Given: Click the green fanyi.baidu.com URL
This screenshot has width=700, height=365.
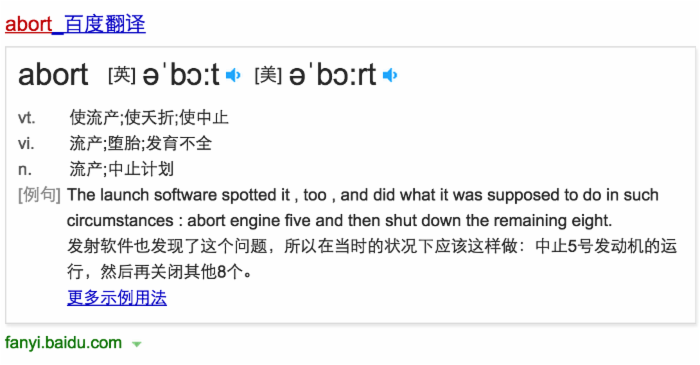Looking at the screenshot, I should click(63, 343).
